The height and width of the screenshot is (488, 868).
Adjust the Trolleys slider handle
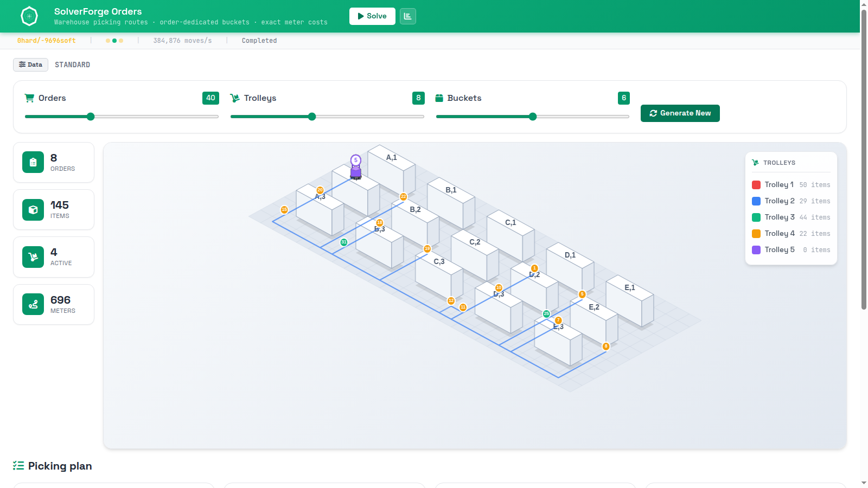point(312,117)
